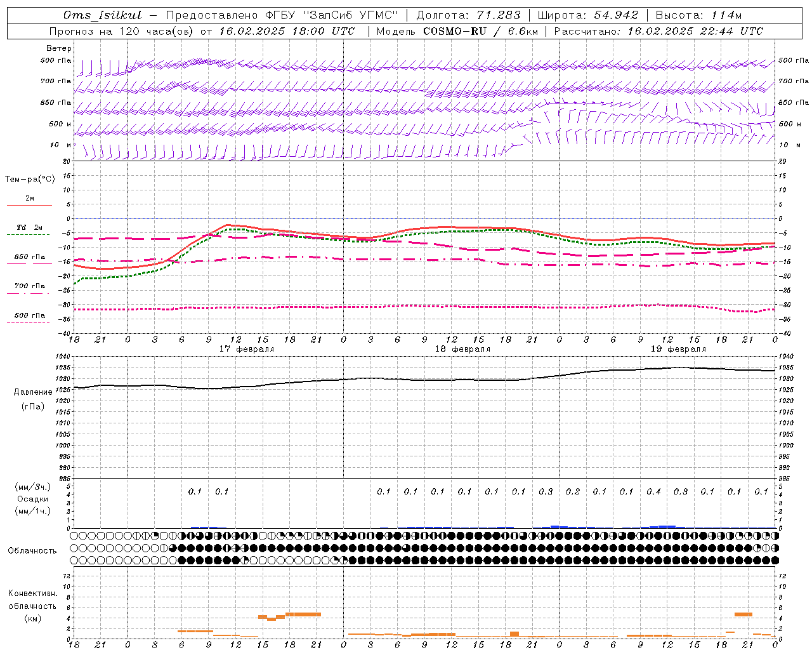Click the forecast length text Прогноз на 120 часа(ов)
Viewport: 812px width, 650px height.
(x=122, y=31)
